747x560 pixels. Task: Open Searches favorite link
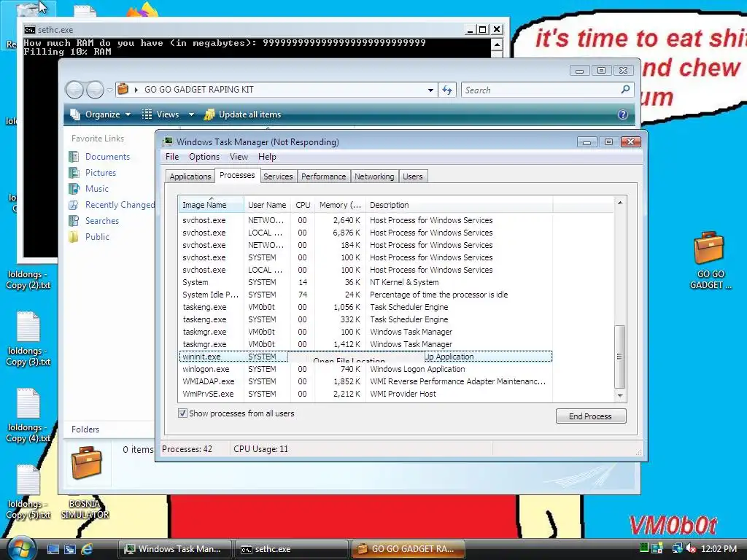[101, 221]
